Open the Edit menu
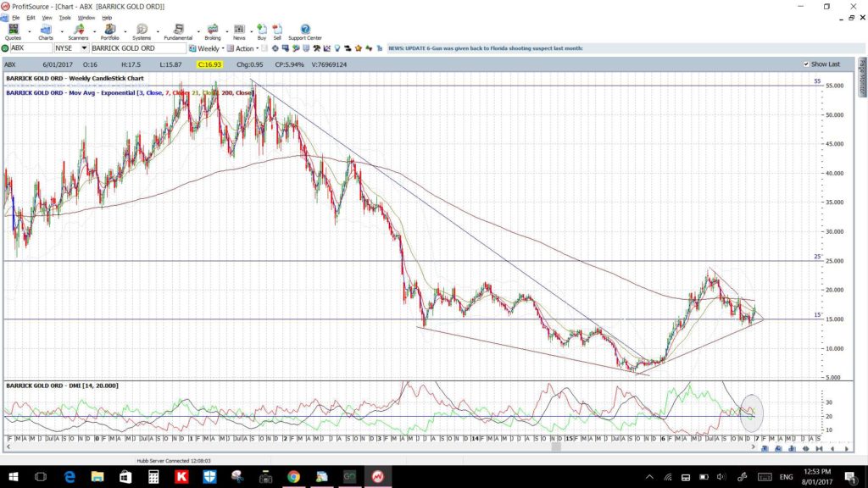The width and height of the screenshot is (868, 488). pos(31,18)
